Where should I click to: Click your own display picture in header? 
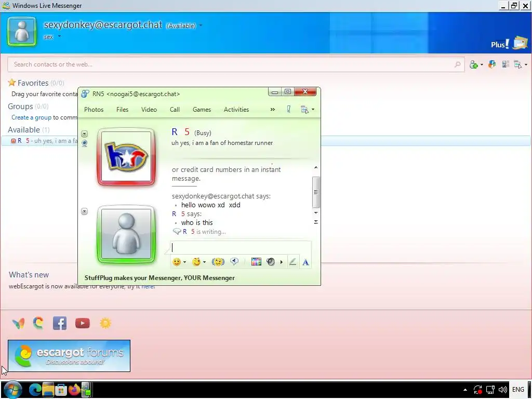point(22,32)
